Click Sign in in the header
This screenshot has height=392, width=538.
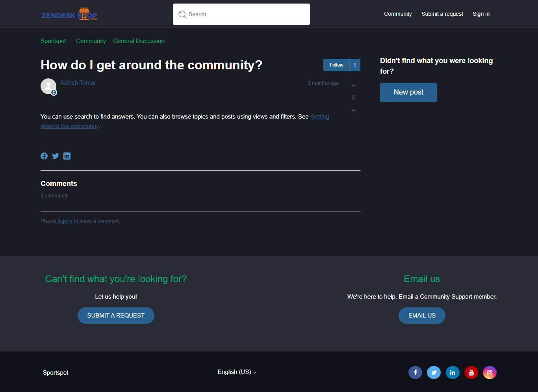pyautogui.click(x=481, y=14)
